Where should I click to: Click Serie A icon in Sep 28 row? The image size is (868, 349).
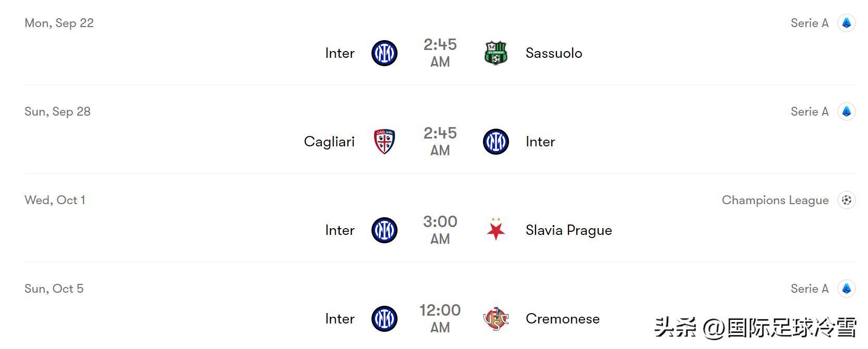(x=847, y=111)
